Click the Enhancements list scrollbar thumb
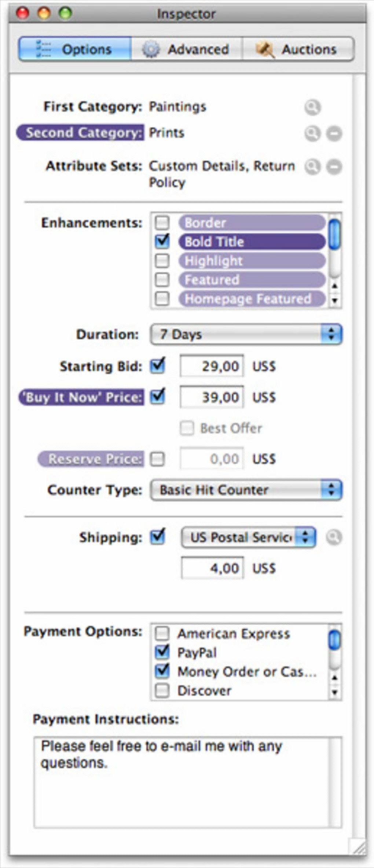Image resolution: width=374 pixels, height=868 pixels. [x=334, y=234]
